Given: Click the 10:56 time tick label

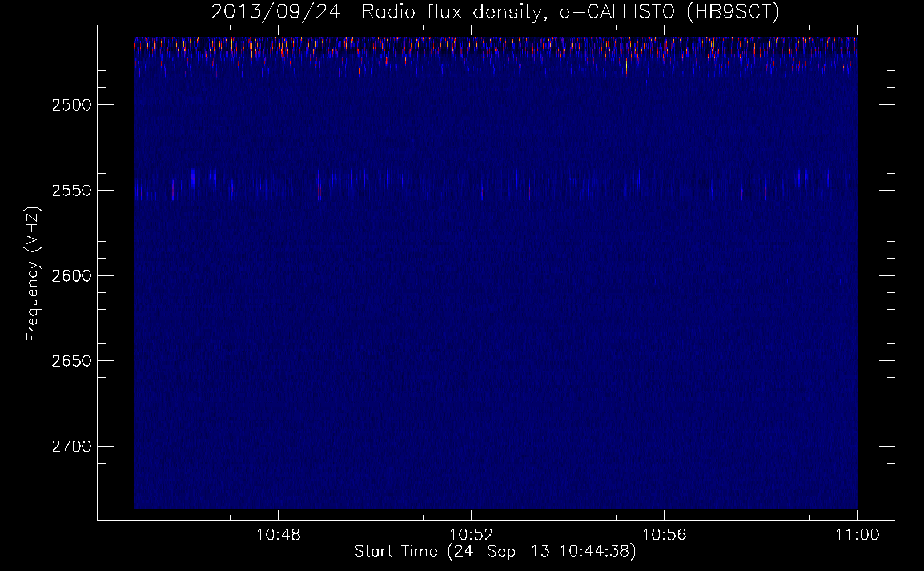Looking at the screenshot, I should pos(664,535).
